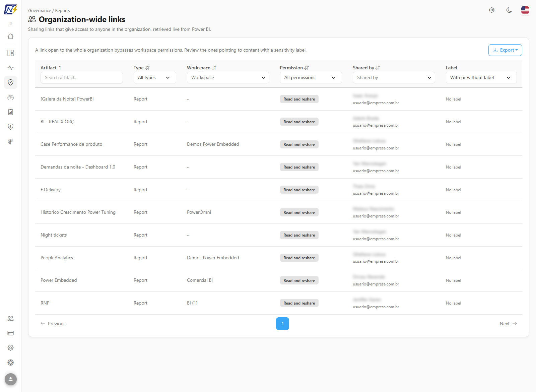
Task: Toggle dark mode with the moon icon
Action: point(509,10)
